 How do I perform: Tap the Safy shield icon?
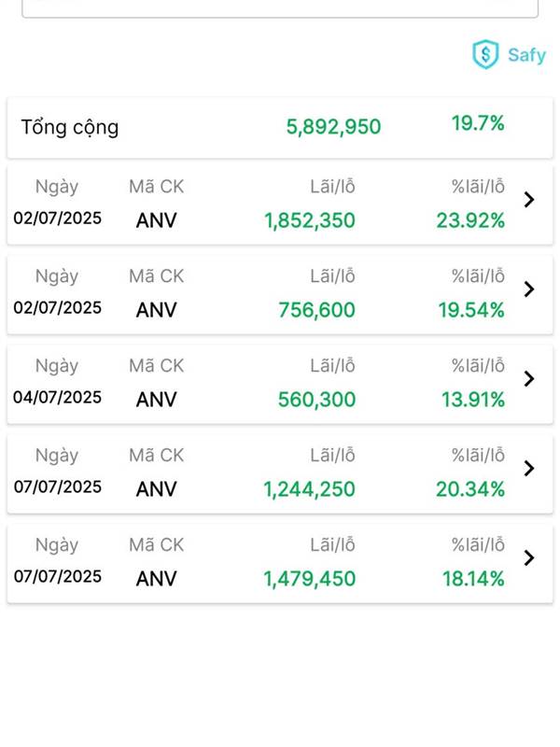(x=485, y=54)
